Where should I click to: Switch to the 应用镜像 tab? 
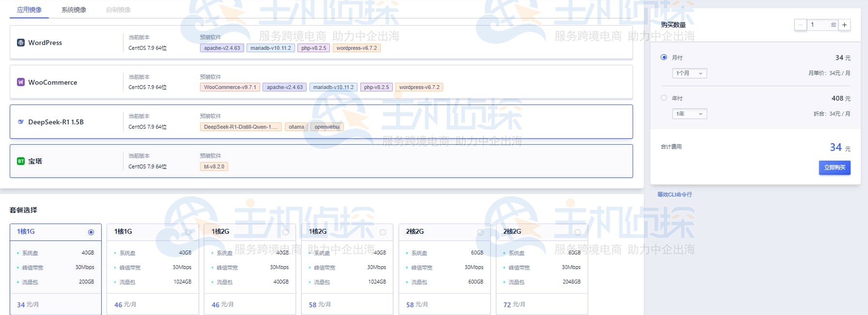point(29,10)
